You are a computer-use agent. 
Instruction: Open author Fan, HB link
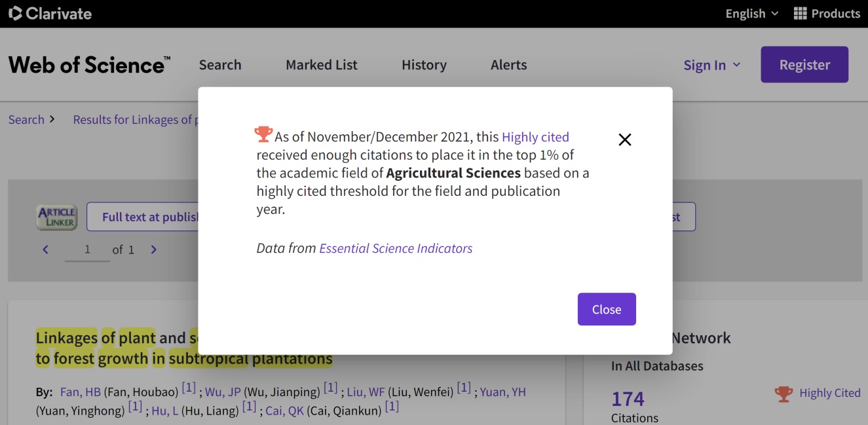(x=80, y=392)
